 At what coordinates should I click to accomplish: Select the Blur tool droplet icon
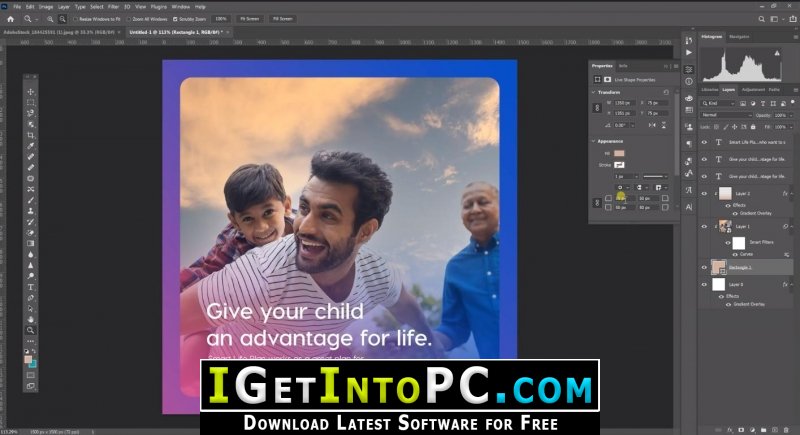[31, 254]
